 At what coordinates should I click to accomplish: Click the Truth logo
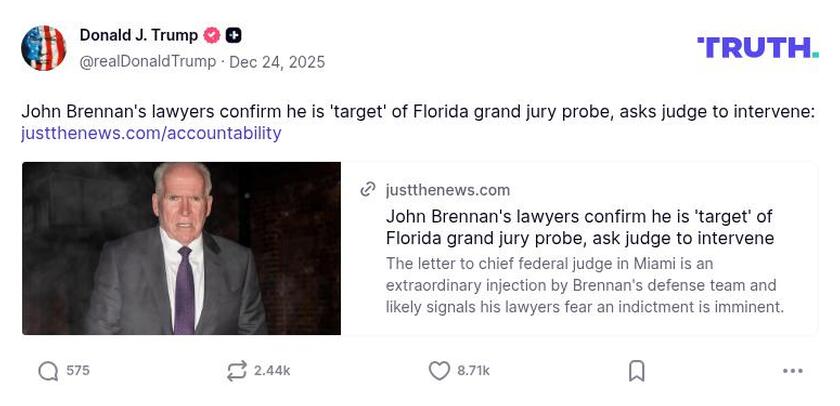[x=757, y=47]
